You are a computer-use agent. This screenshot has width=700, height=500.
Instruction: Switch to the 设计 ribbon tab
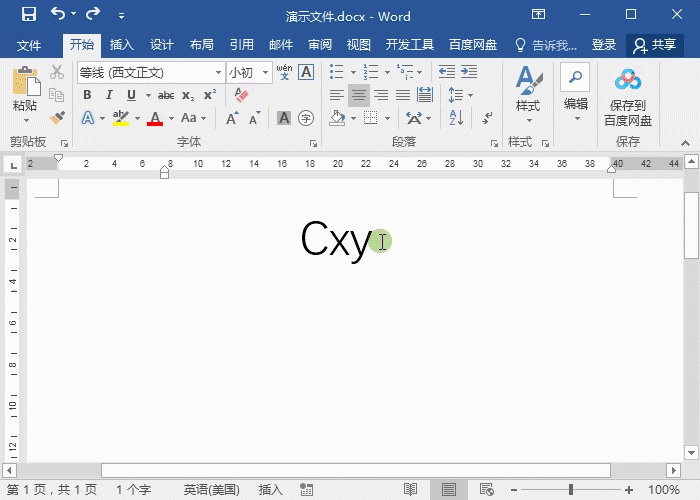(161, 45)
